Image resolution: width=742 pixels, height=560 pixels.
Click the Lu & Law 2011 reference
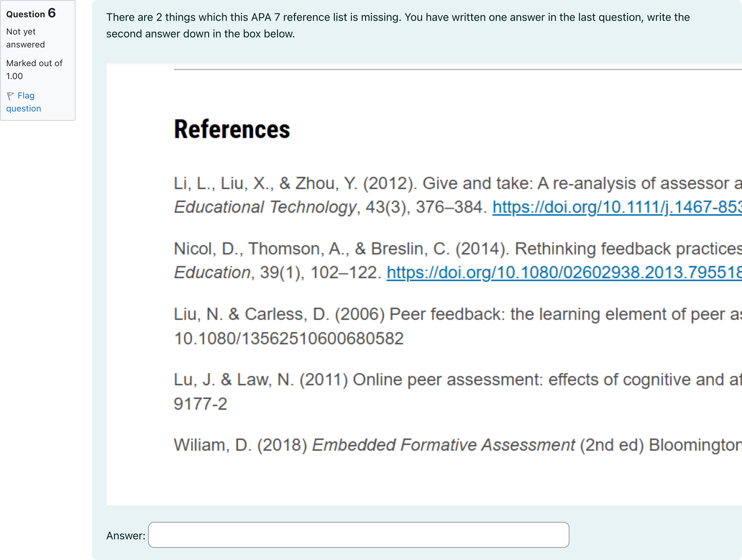pos(458,391)
